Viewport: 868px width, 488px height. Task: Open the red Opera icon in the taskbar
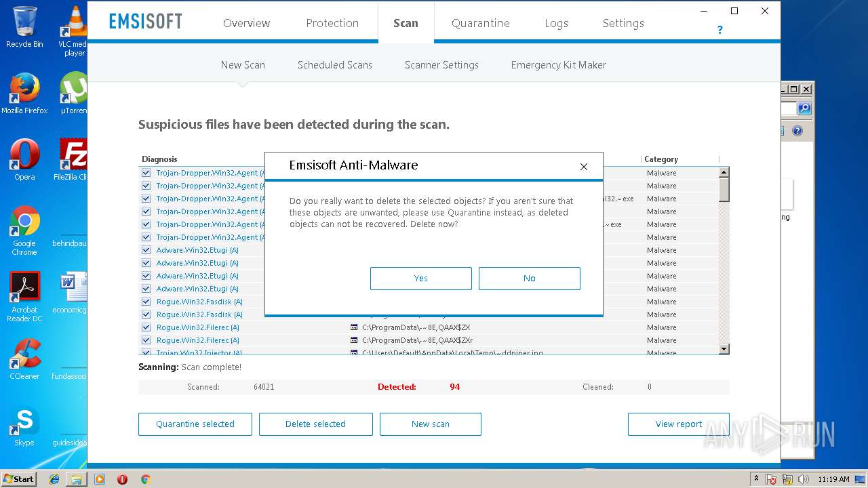pyautogui.click(x=122, y=479)
